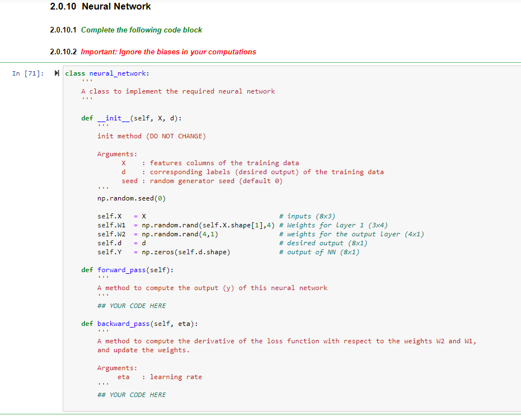Click 'Complete the following code block' heading
The image size is (521, 420).
pyautogui.click(x=142, y=30)
